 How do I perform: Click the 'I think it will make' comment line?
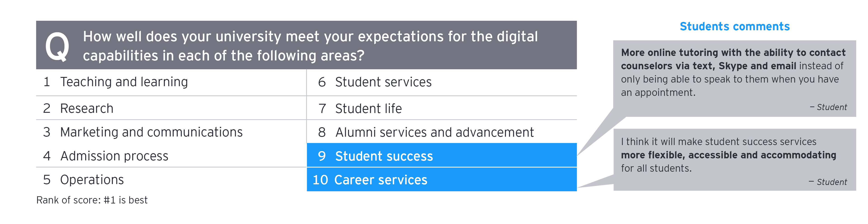tap(718, 142)
